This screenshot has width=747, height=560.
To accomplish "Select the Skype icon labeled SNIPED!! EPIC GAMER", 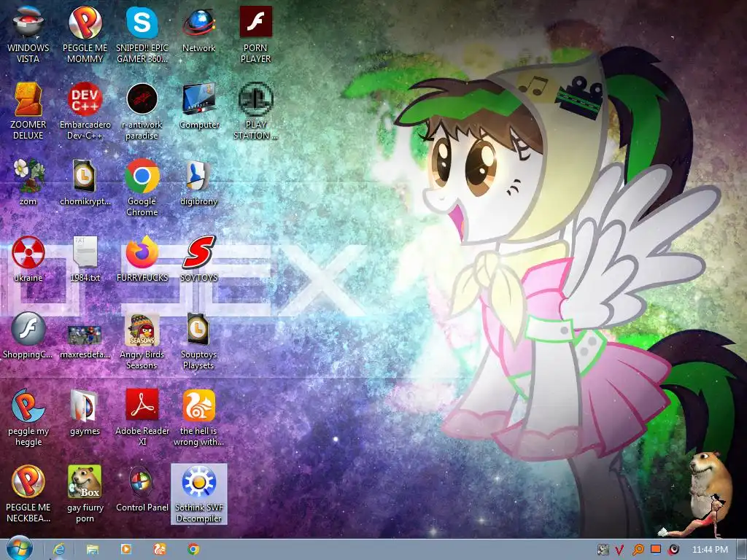I will [x=142, y=34].
